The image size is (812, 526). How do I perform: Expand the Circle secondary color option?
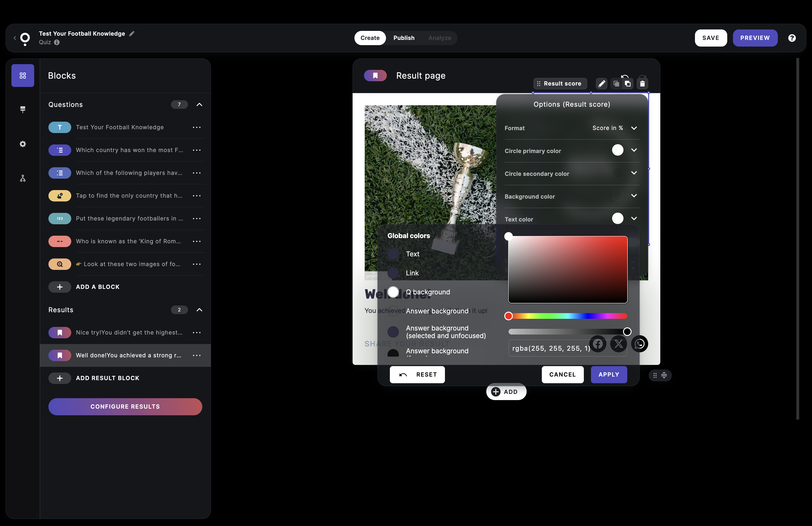point(633,173)
